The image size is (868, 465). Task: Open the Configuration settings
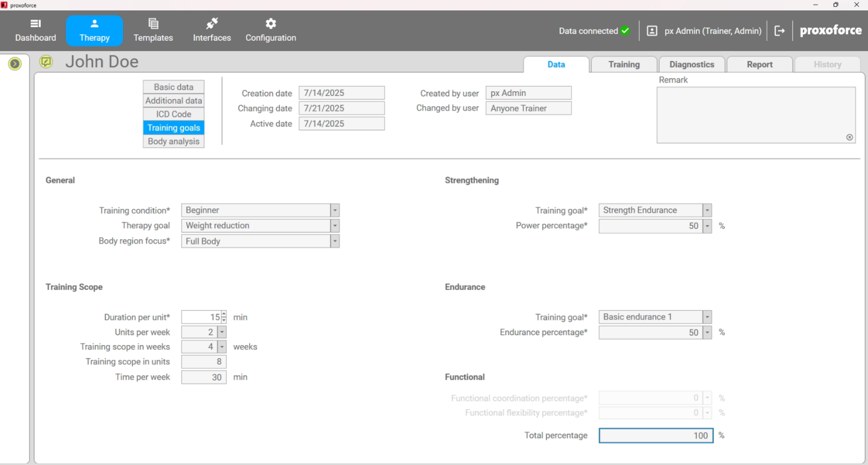click(271, 30)
